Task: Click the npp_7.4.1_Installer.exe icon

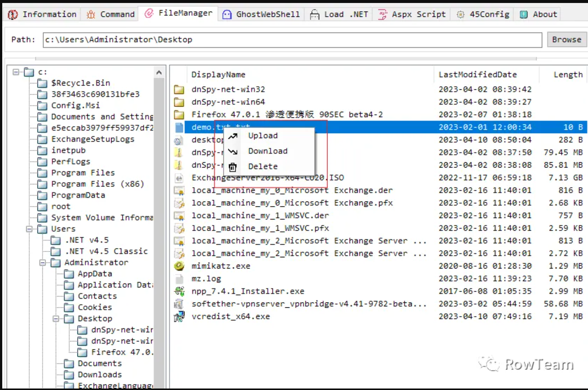Action: 179,291
